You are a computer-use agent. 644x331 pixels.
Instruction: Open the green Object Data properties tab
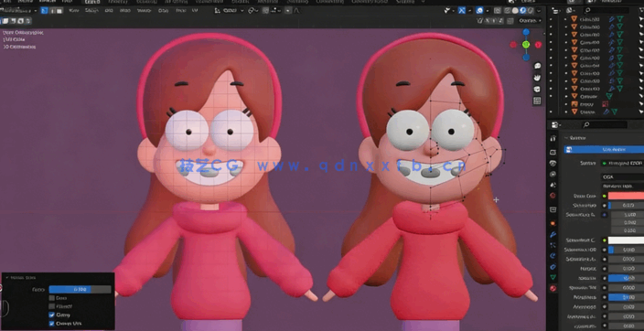click(553, 277)
